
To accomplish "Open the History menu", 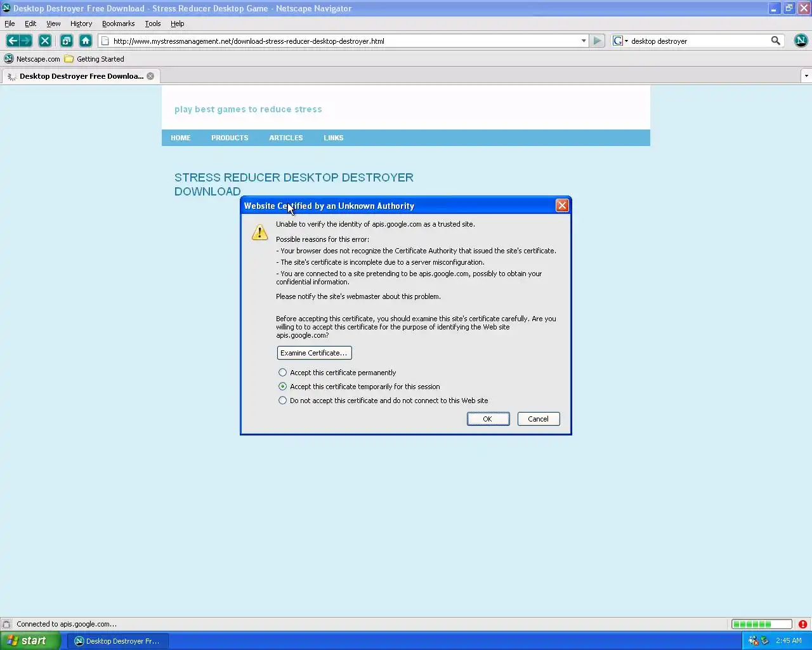I will point(81,23).
